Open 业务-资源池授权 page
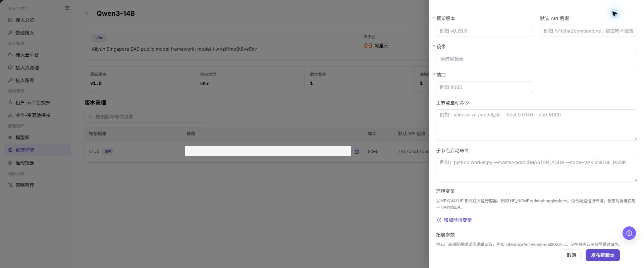The width and height of the screenshot is (644, 268). coord(37,115)
